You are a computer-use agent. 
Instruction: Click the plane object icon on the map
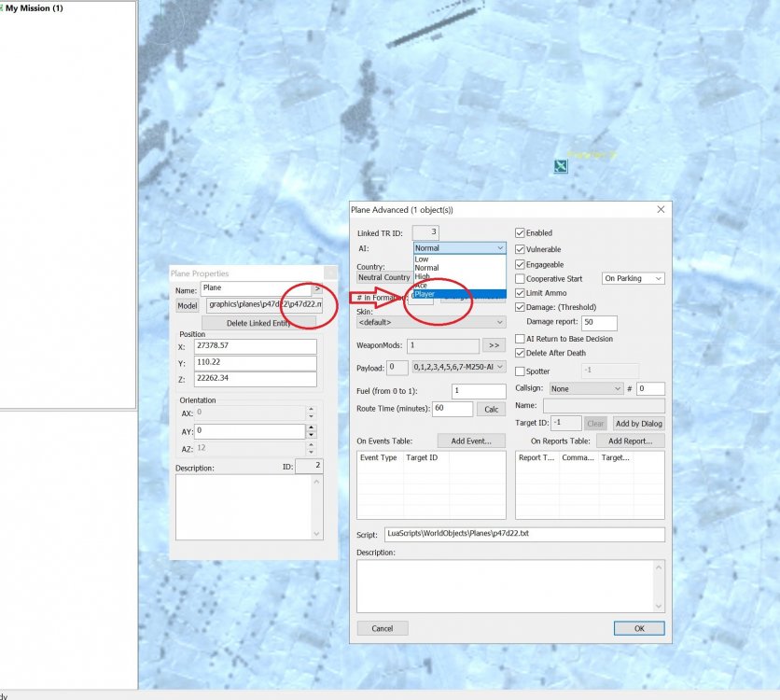(x=560, y=167)
